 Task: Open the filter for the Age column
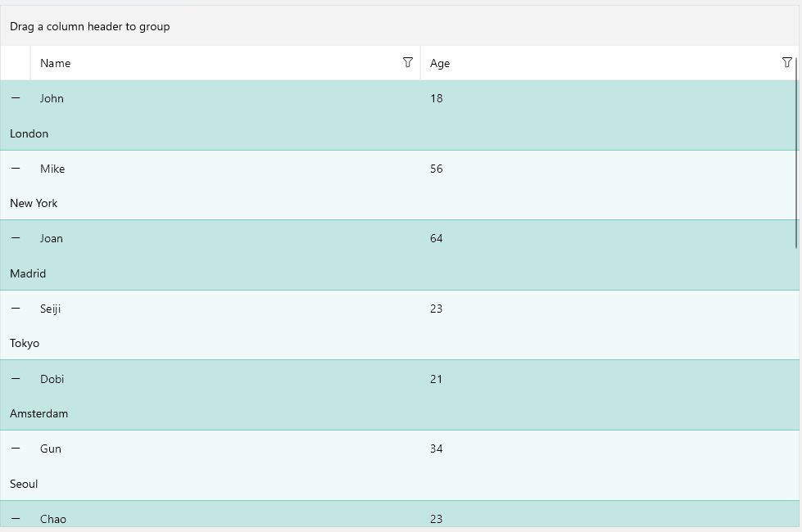tap(787, 62)
